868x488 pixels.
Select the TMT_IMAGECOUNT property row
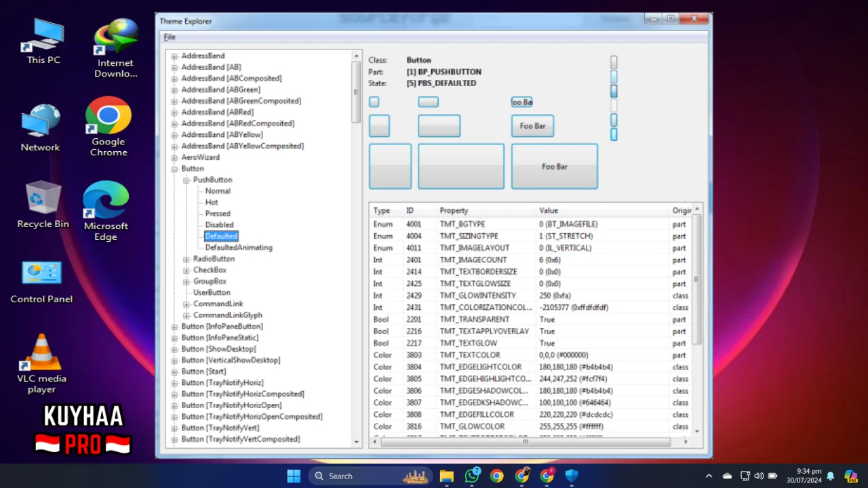[530, 260]
